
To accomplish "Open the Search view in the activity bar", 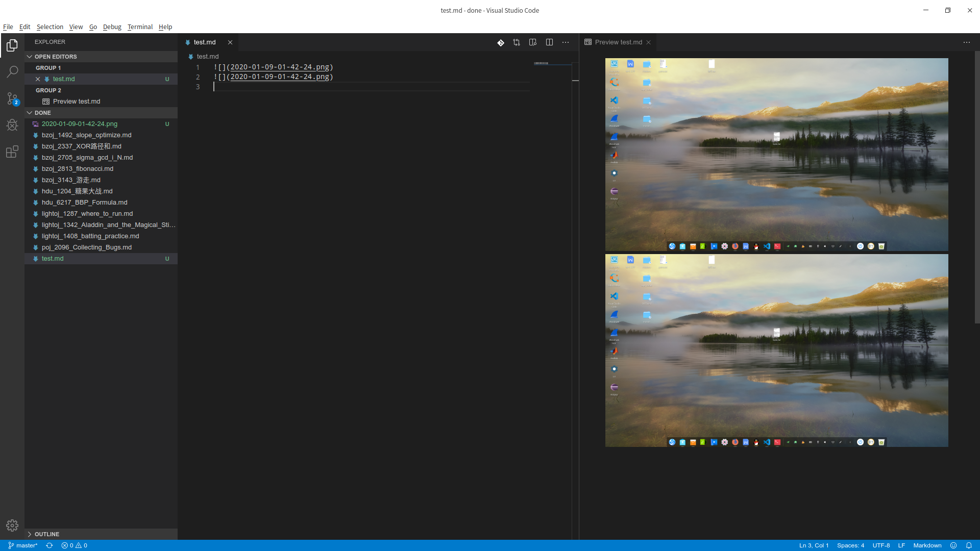I will tap(12, 71).
